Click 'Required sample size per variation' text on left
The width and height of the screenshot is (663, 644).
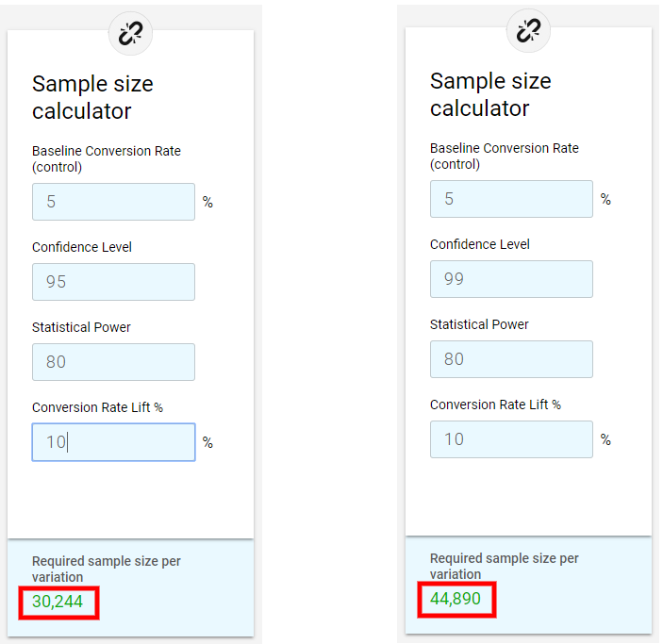click(107, 569)
